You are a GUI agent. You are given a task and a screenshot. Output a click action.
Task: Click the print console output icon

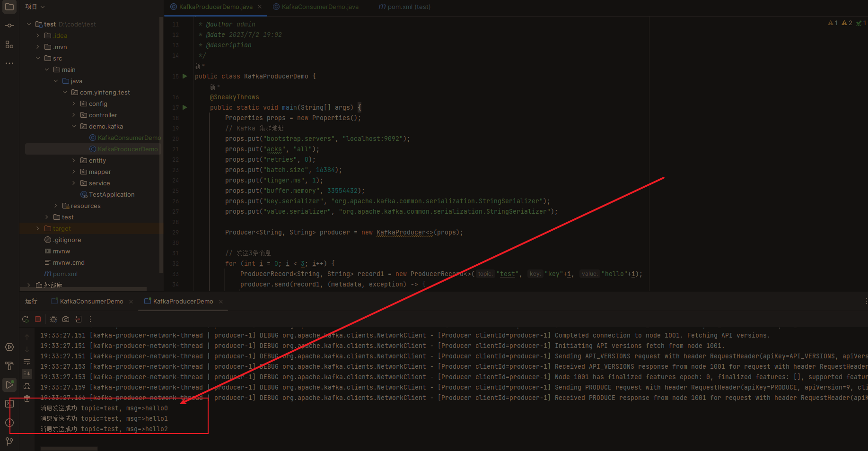(x=27, y=386)
